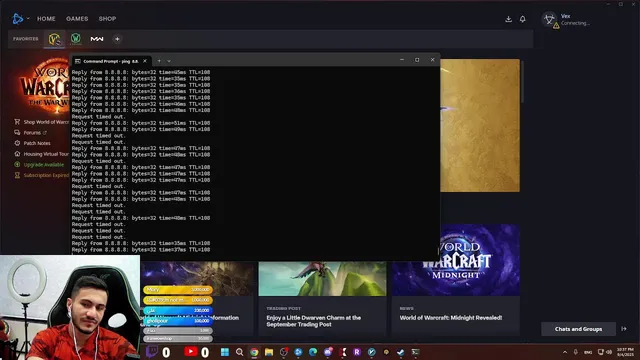640x360 pixels.
Task: Open the Housing Virtual Tour link
Action: point(46,154)
